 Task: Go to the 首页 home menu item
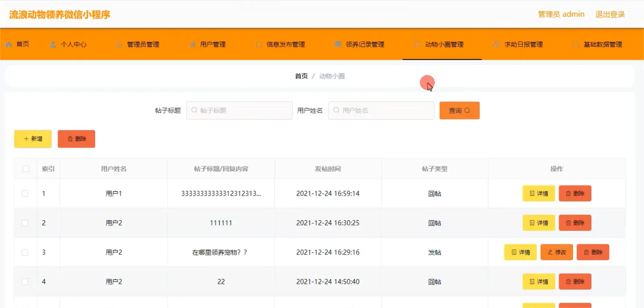pos(18,44)
